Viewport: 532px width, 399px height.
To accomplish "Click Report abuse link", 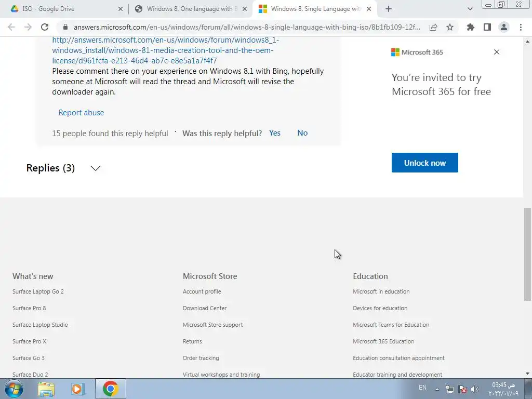I will (x=81, y=113).
